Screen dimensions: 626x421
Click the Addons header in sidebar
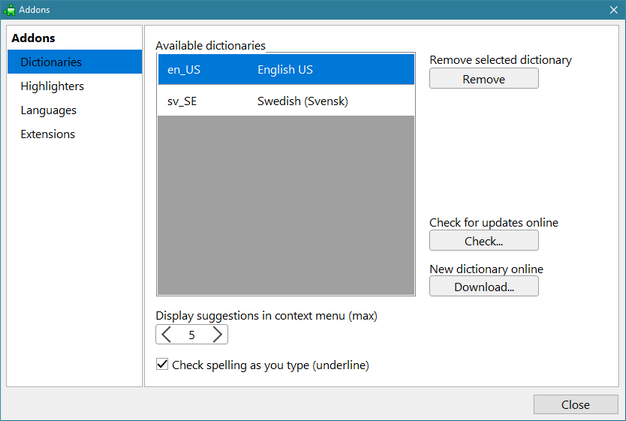[33, 39]
